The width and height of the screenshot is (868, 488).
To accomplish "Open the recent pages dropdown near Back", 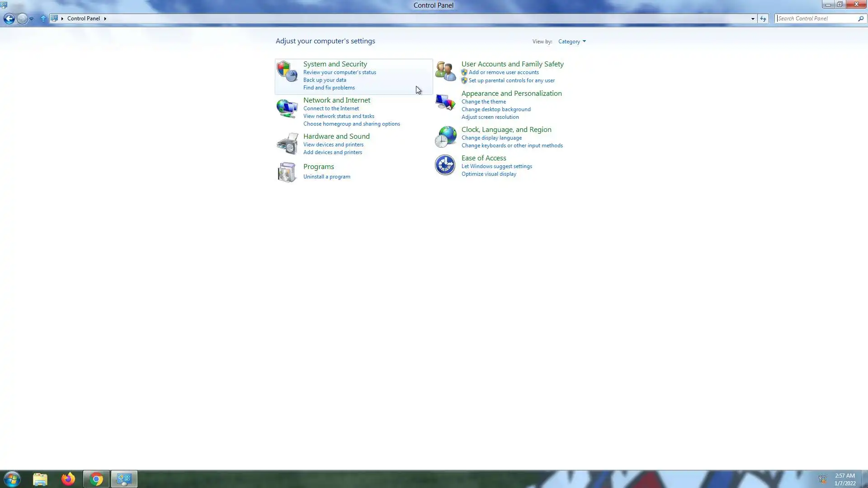I will click(31, 19).
